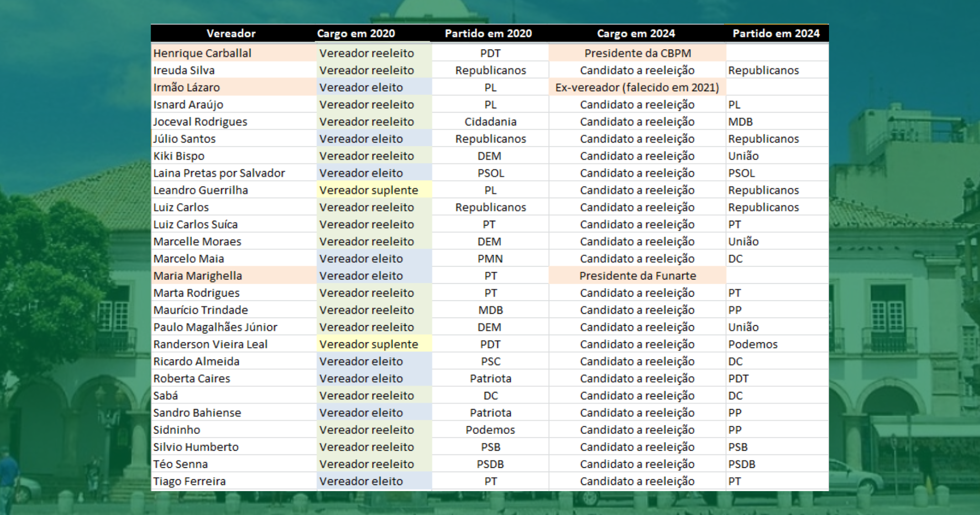Screen dimensions: 980x515
Task: Select the cell 'Sidninho'
Action: (233, 431)
